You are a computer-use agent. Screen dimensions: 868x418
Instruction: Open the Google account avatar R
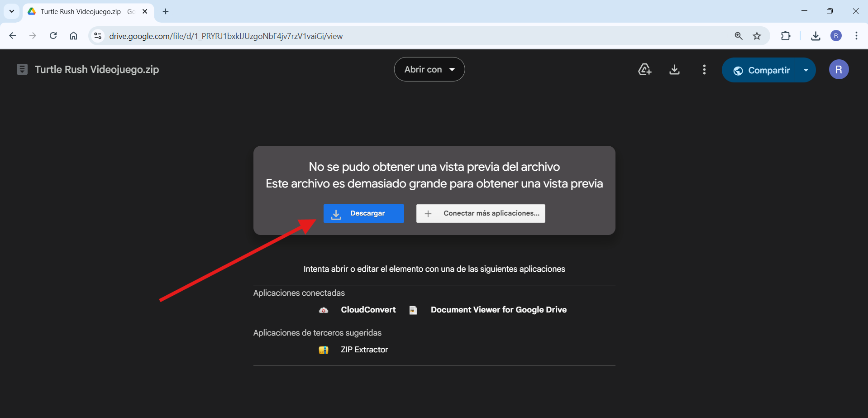[x=839, y=69]
